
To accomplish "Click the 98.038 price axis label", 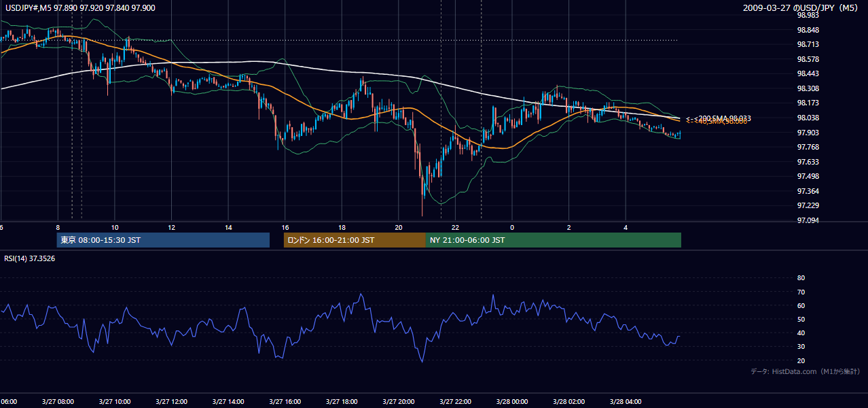I will (x=808, y=118).
